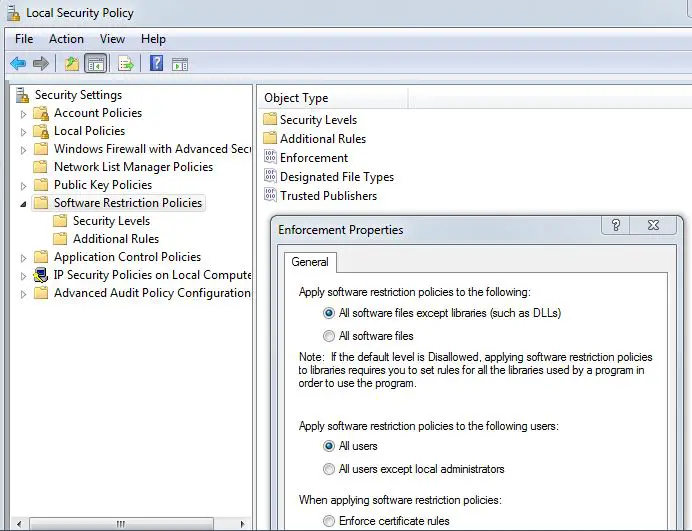Viewport: 692px width, 531px height.
Task: Click the Account Policies folder icon
Action: click(x=41, y=113)
